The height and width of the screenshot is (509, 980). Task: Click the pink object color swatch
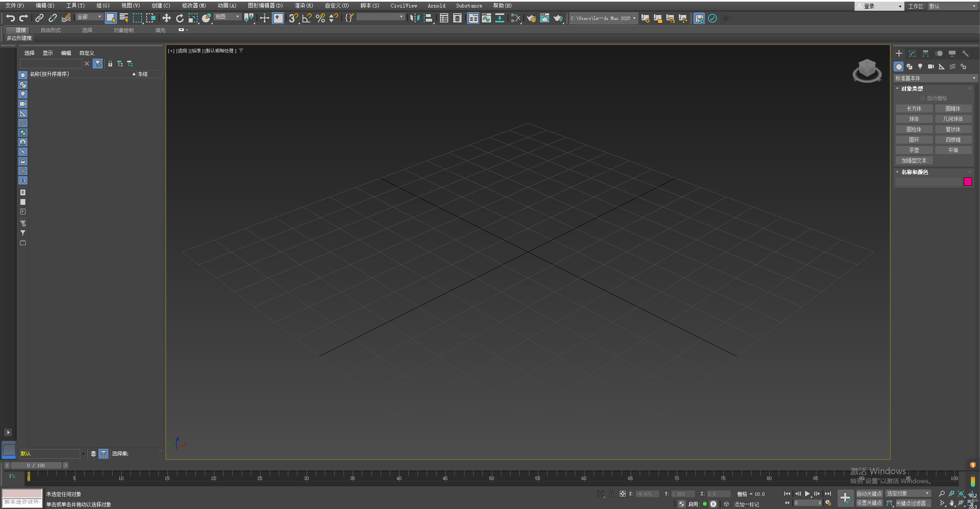tap(968, 182)
